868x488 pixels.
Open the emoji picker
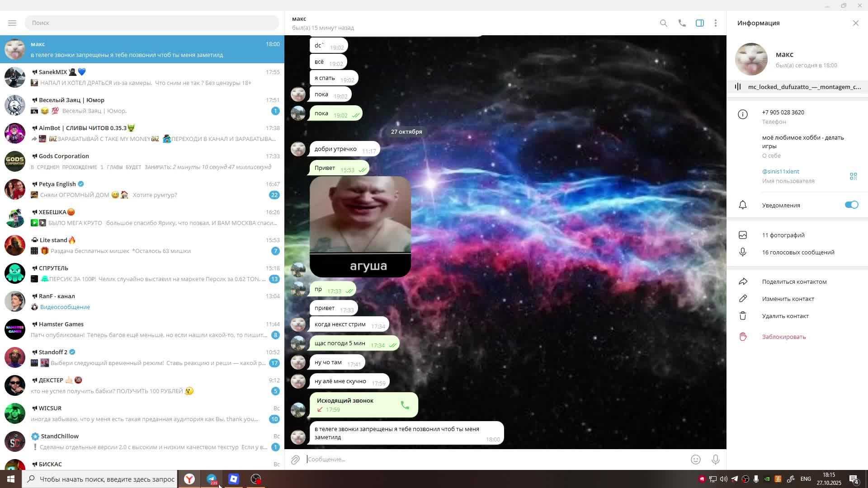(695, 460)
